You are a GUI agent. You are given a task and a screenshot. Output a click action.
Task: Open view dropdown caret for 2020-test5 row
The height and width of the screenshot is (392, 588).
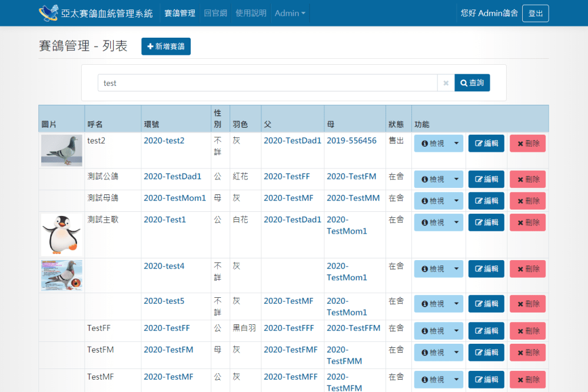(457, 304)
